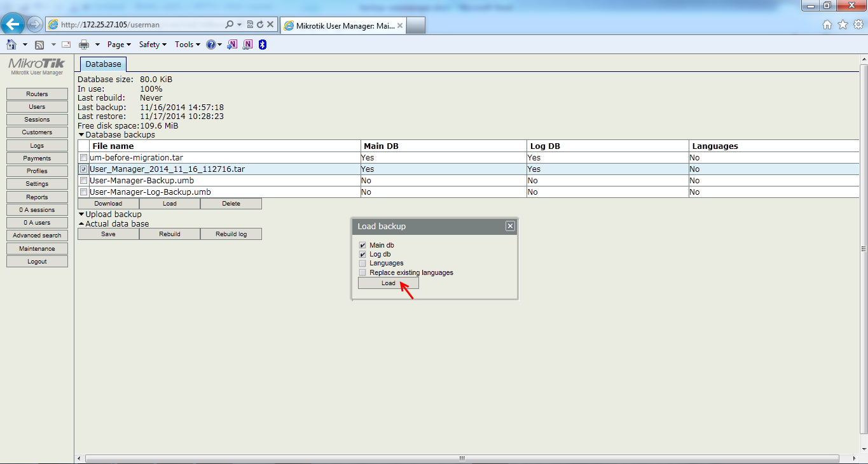This screenshot has width=868, height=464.
Task: Click Load in the Load backup dialog
Action: click(389, 283)
